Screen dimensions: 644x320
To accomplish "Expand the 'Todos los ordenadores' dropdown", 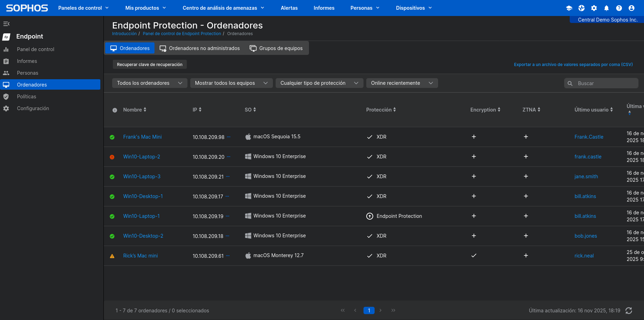I will click(x=150, y=83).
